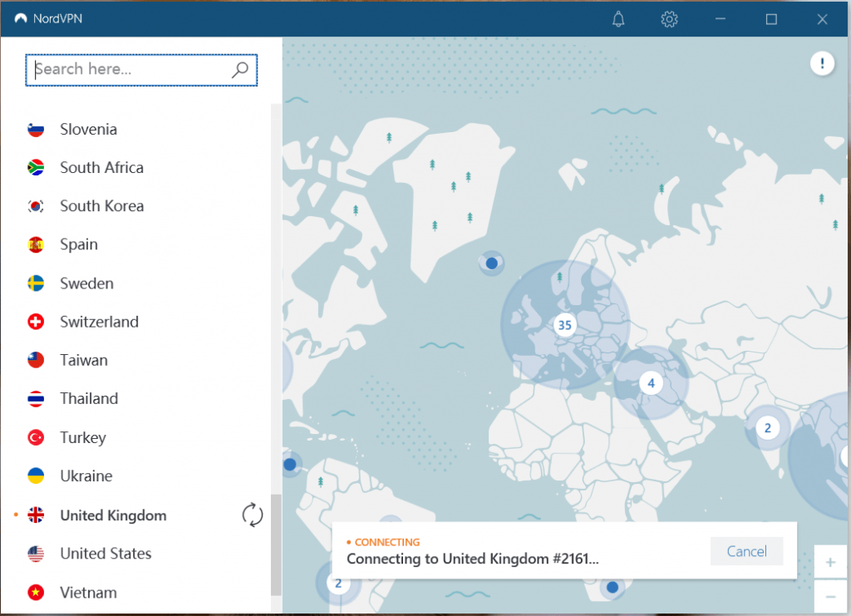
Task: Click the search magnifier icon
Action: pyautogui.click(x=240, y=70)
